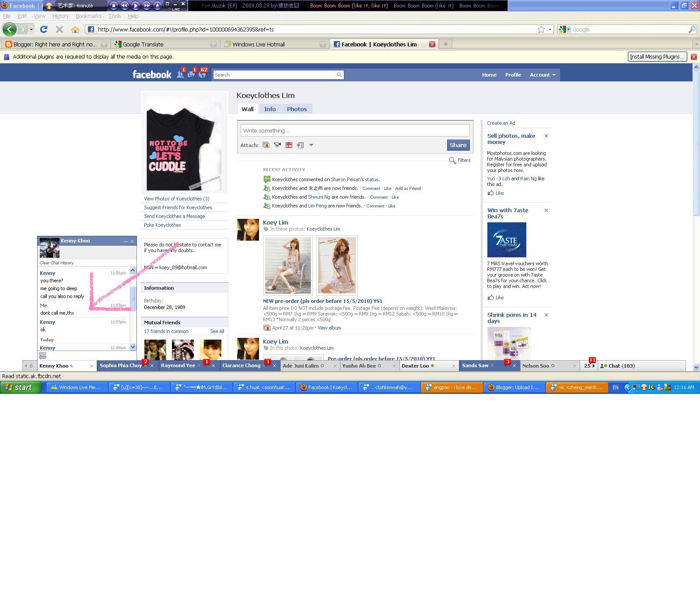Viewport: 700px width, 600px height.
Task: Click Poke Koeyclothes
Action: (x=162, y=225)
